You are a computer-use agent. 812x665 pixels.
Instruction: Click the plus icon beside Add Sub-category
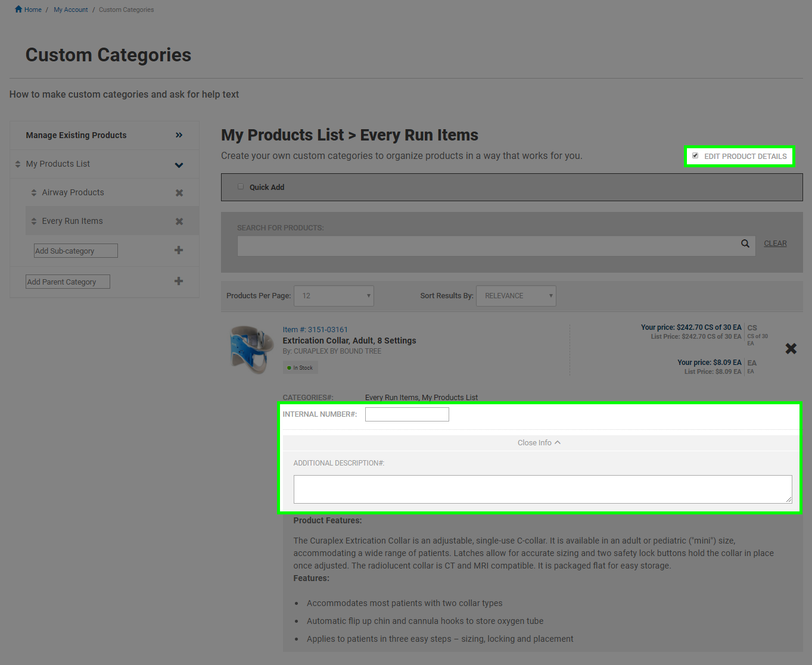click(178, 250)
